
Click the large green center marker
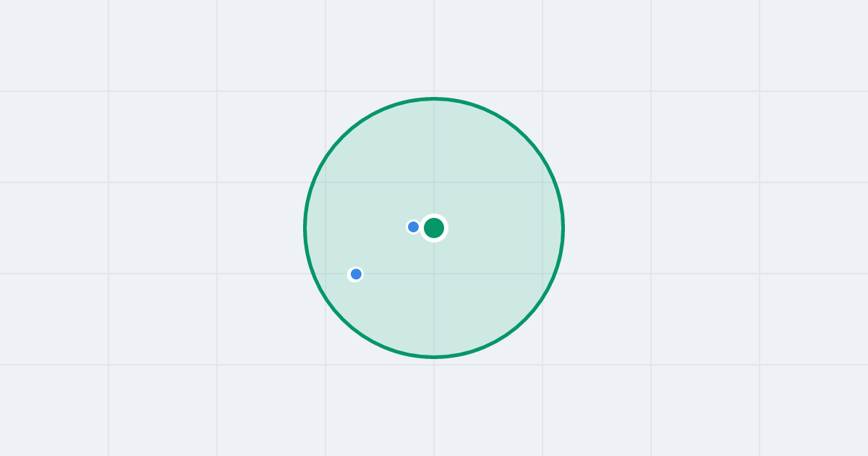click(434, 228)
